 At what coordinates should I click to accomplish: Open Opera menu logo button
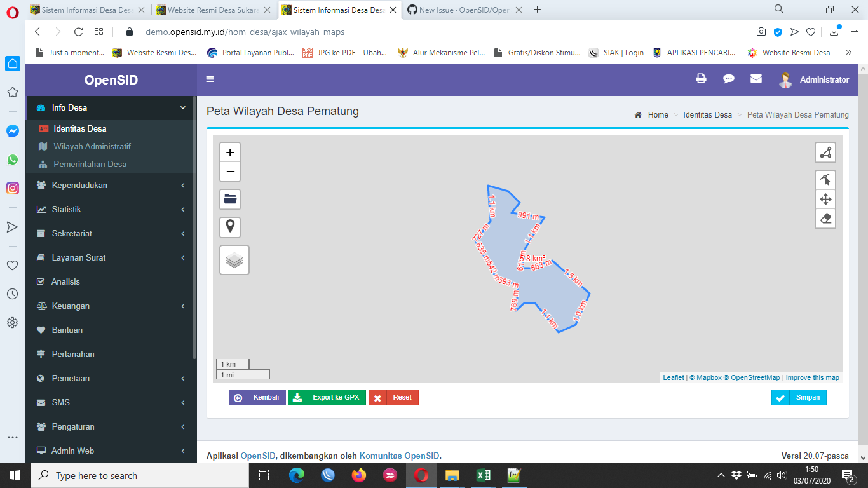13,11
